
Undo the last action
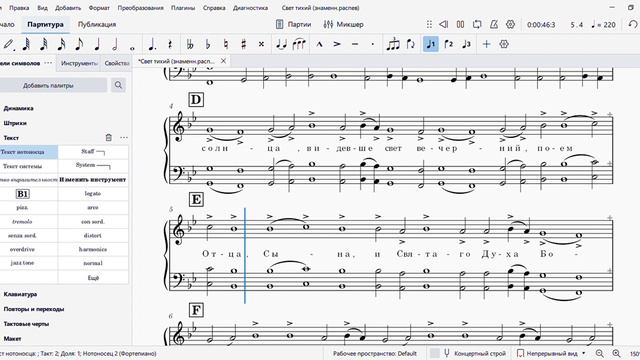(x=633, y=24)
